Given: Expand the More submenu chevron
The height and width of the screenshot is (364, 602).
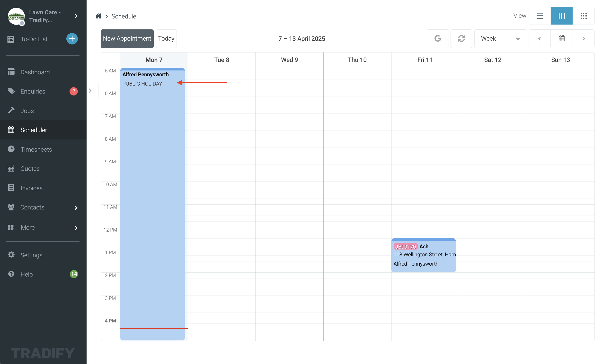Looking at the screenshot, I should coord(76,228).
